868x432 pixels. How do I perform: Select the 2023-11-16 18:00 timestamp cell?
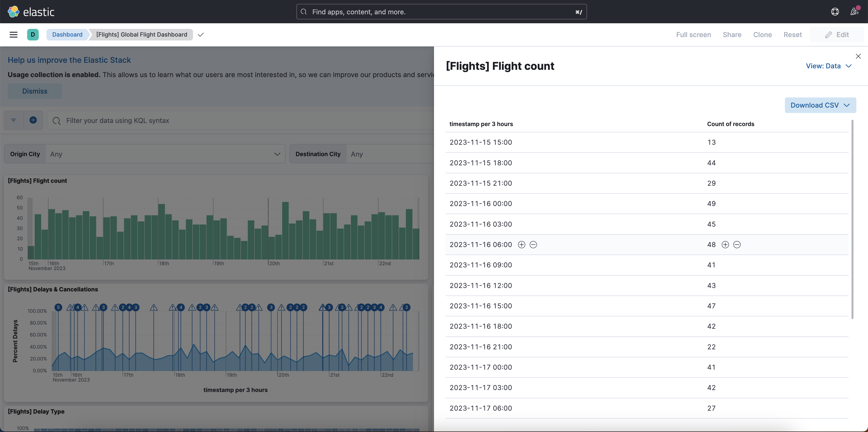[x=481, y=327]
